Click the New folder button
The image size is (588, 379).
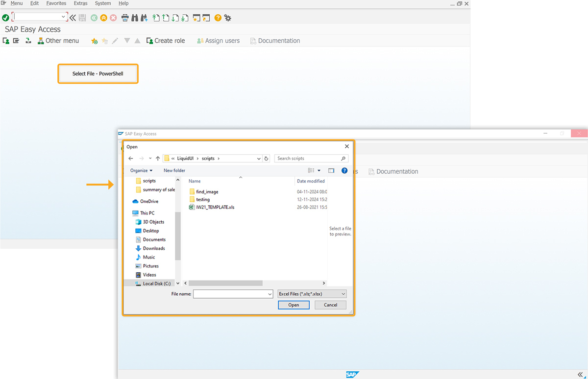point(174,170)
